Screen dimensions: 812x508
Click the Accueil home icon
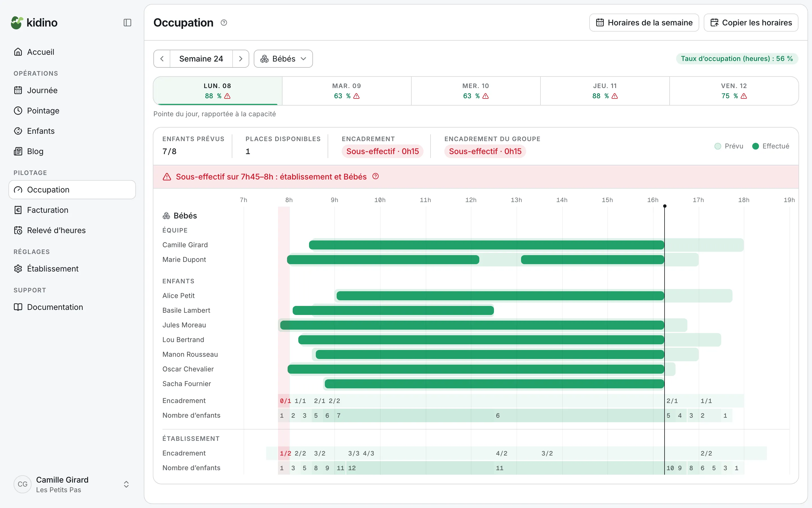point(18,52)
